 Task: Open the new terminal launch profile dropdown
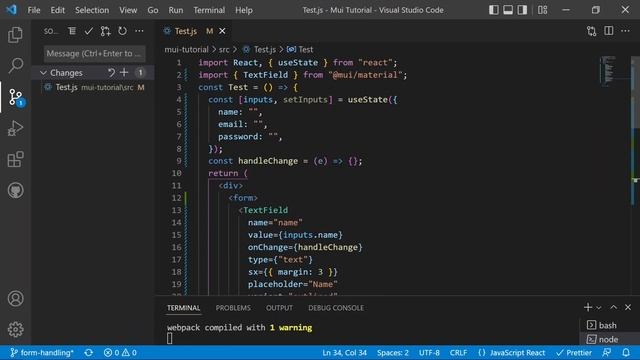(598, 307)
